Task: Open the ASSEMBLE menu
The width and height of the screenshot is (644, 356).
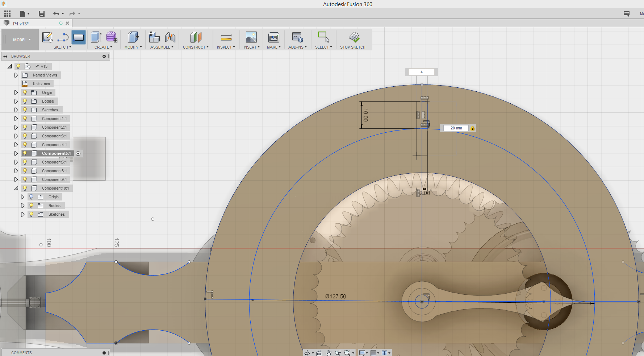Action: point(162,47)
